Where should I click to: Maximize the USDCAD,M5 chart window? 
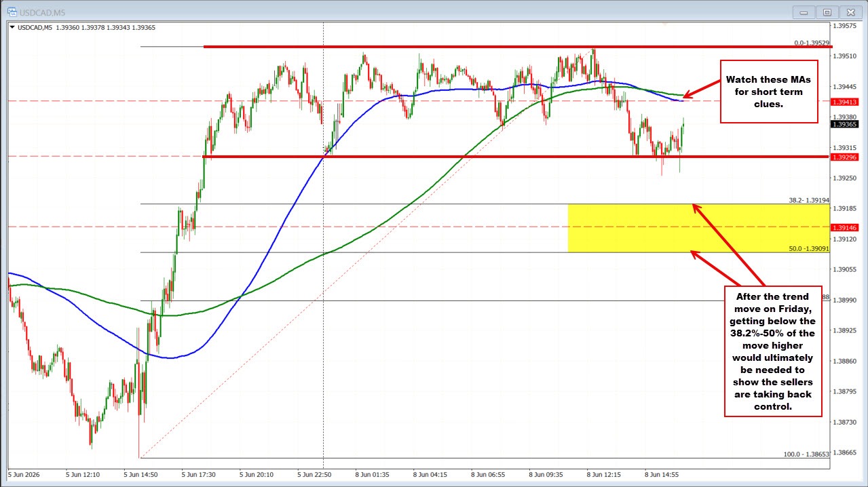[827, 12]
